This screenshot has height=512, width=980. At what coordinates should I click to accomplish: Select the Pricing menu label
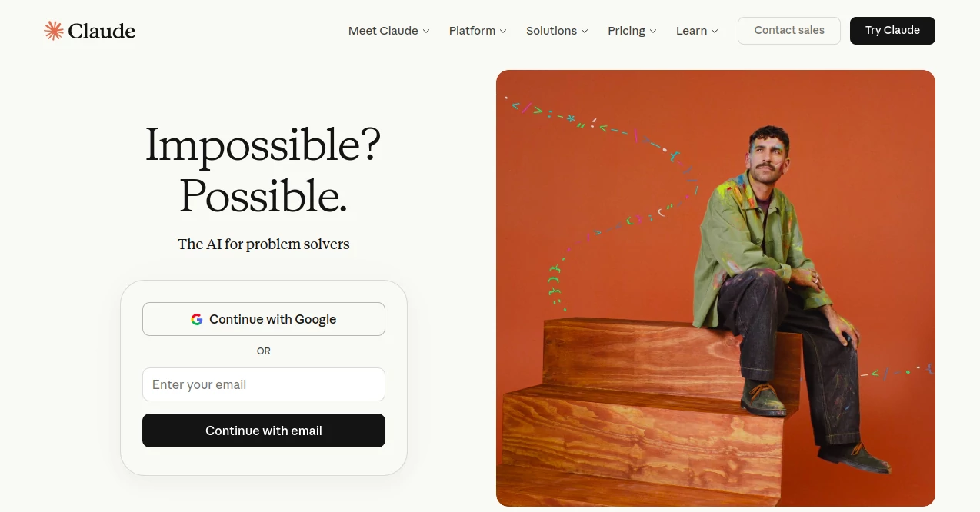point(626,31)
